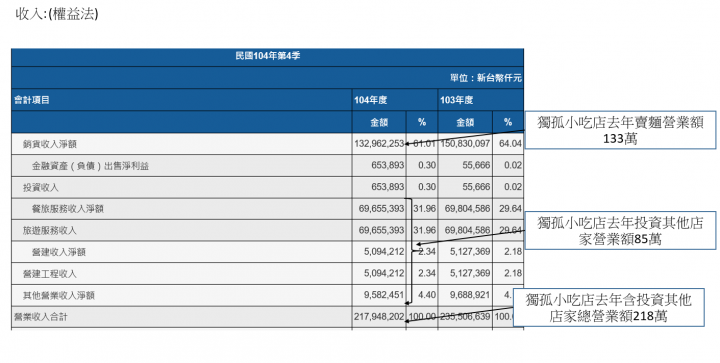
Task: Click 0.02 in the 金融資產 row
Action: click(x=513, y=165)
